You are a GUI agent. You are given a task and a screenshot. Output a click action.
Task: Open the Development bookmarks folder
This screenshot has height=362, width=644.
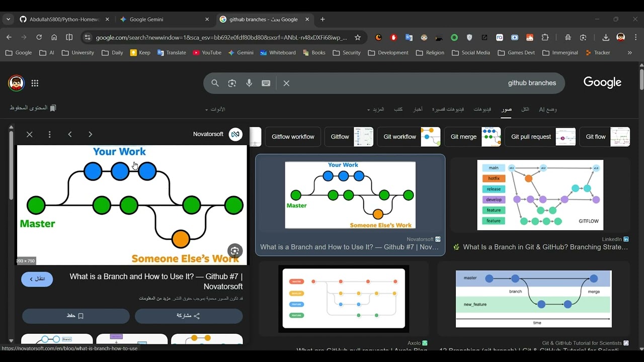[388, 52]
